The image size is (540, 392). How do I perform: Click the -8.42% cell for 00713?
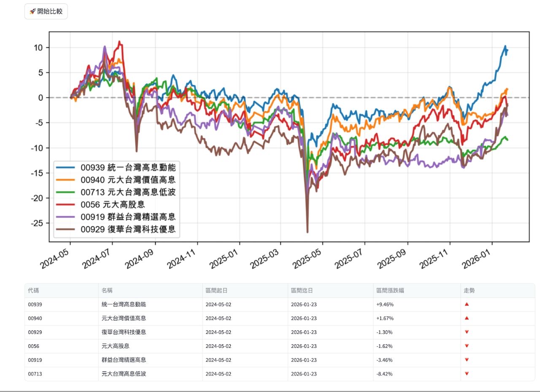384,374
